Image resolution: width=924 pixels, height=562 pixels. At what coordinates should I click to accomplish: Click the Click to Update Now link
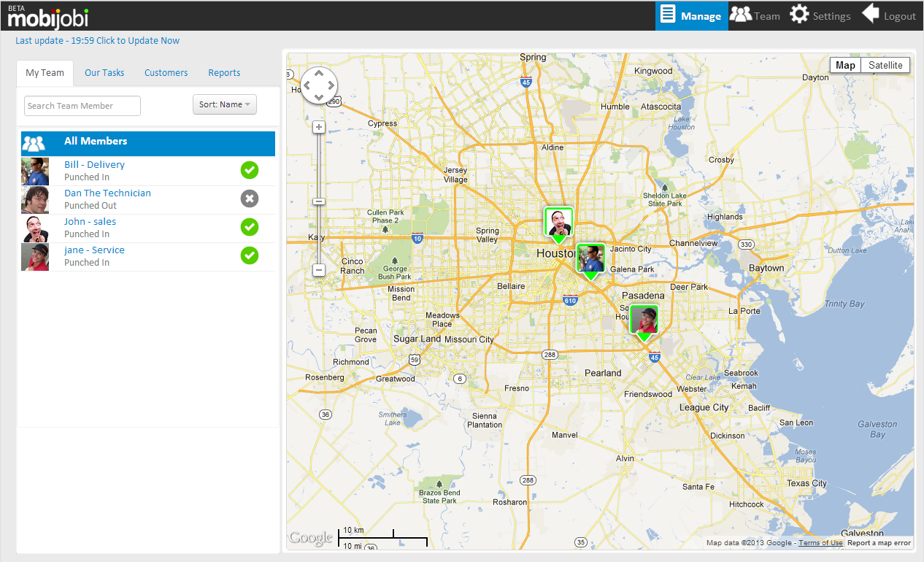137,41
